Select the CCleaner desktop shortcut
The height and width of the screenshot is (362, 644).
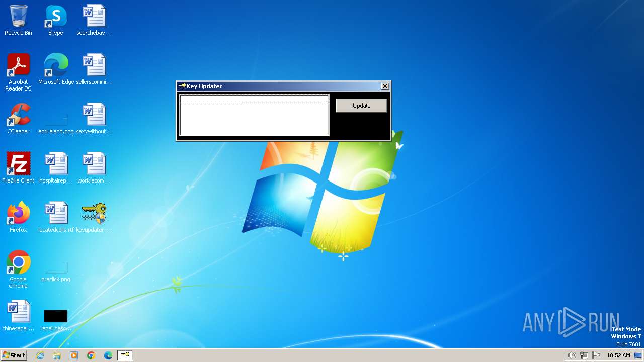18,119
